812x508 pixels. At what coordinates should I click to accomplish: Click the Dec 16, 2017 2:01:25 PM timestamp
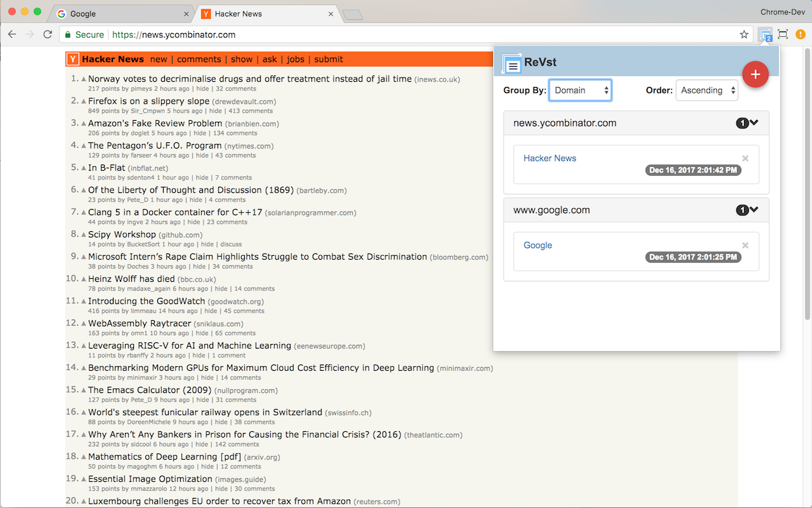coord(693,257)
